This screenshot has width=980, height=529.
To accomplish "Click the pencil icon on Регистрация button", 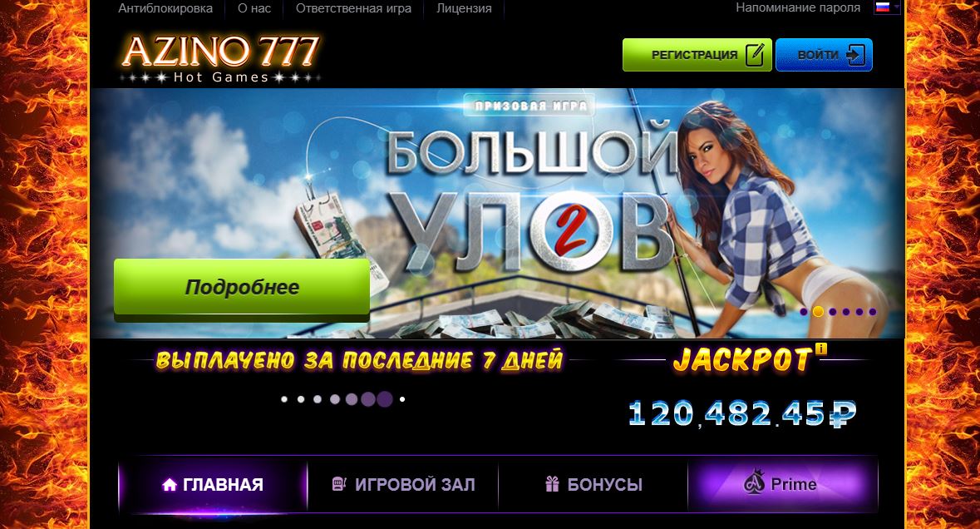I will (x=755, y=54).
